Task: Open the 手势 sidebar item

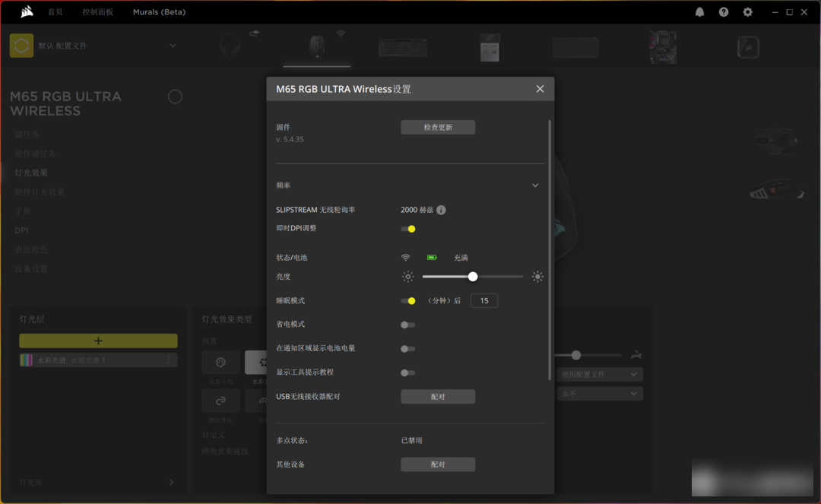Action: 23,211
